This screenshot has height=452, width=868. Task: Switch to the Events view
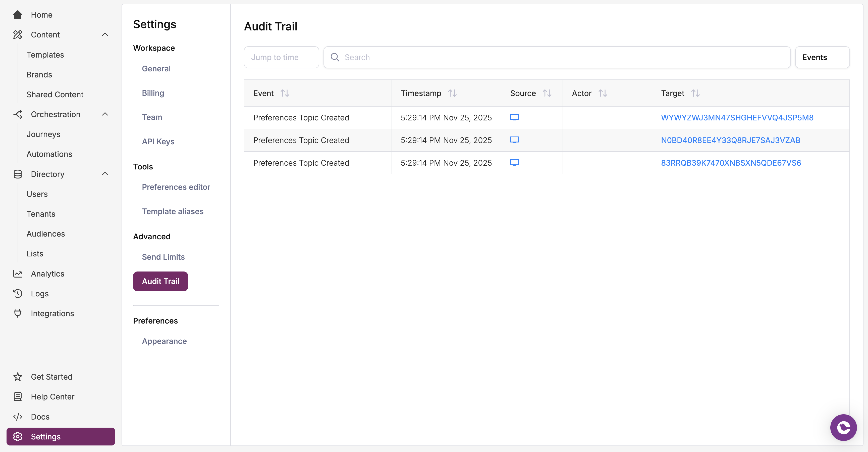(822, 57)
